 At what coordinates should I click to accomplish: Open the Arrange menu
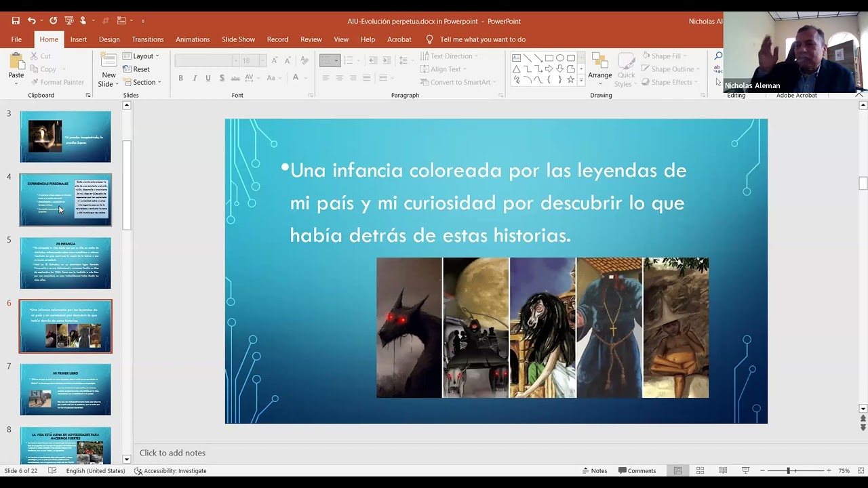click(599, 69)
